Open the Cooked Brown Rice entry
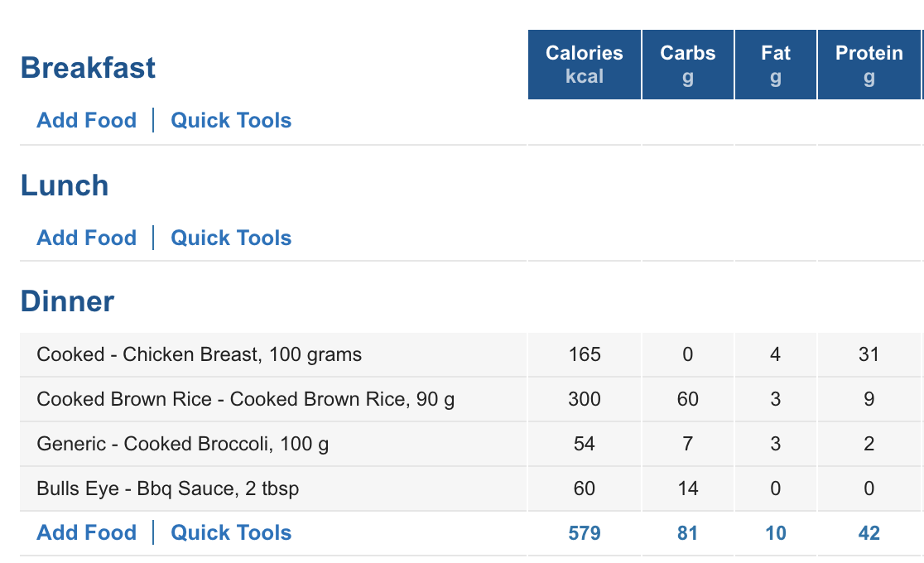924x563 pixels. click(245, 400)
